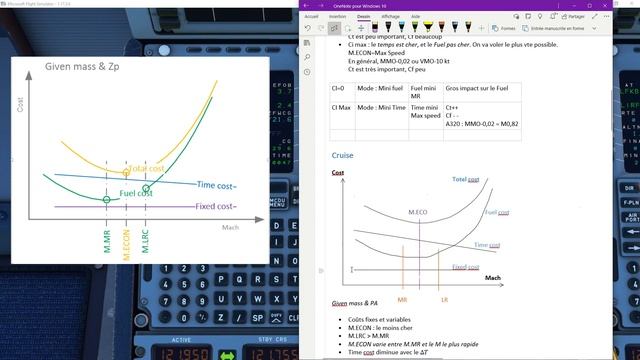Open the OneNote more options ellipsis
The height and width of the screenshot is (360, 640).
[x=607, y=16]
